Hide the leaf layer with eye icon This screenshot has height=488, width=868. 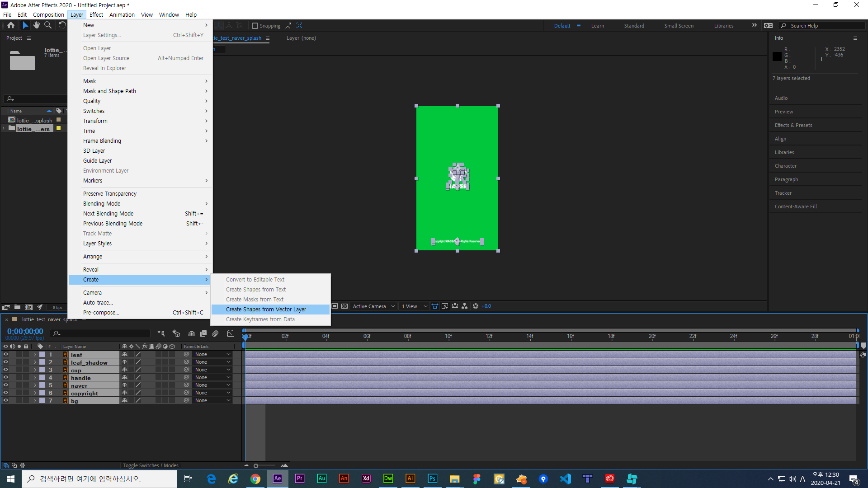[6, 355]
